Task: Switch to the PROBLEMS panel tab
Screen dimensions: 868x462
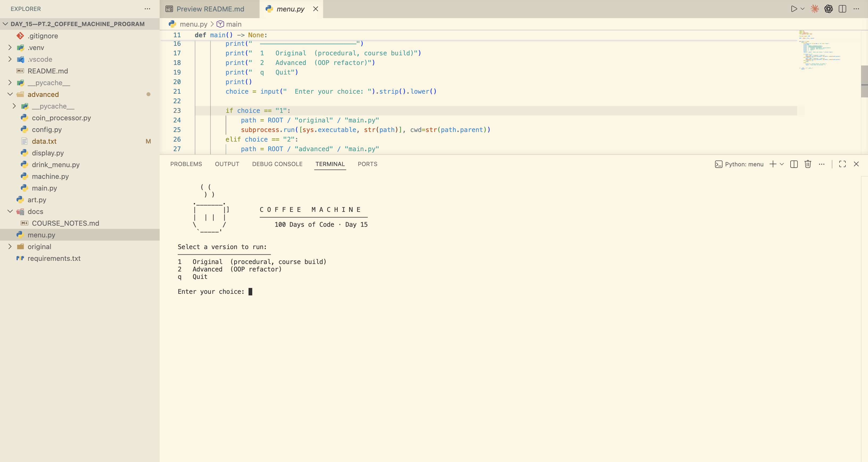Action: pyautogui.click(x=186, y=164)
